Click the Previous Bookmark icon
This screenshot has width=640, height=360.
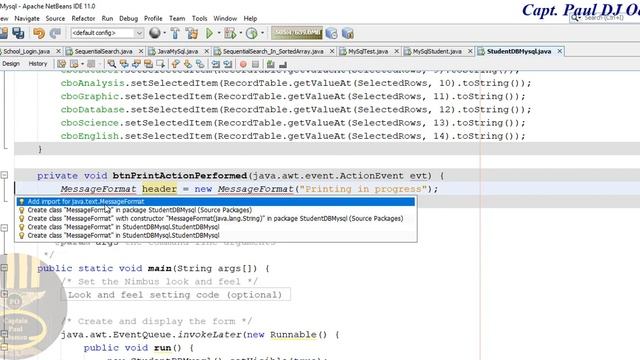tap(176, 64)
